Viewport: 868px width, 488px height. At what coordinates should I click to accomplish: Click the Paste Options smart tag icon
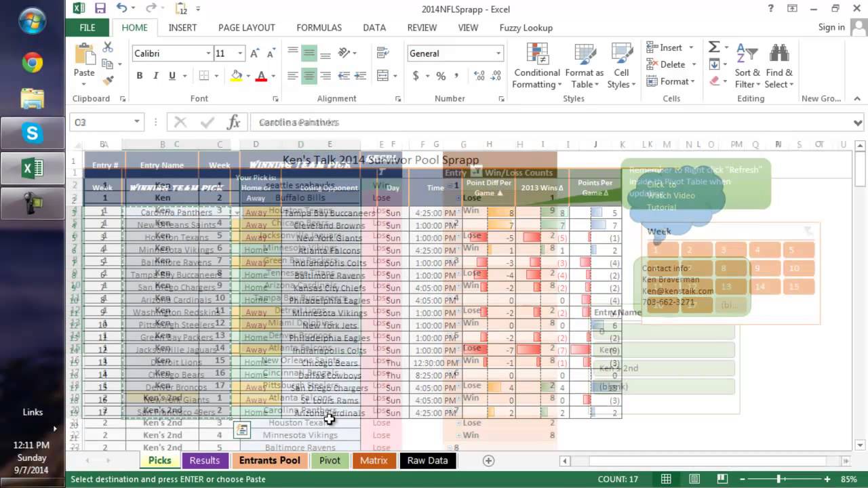(242, 429)
